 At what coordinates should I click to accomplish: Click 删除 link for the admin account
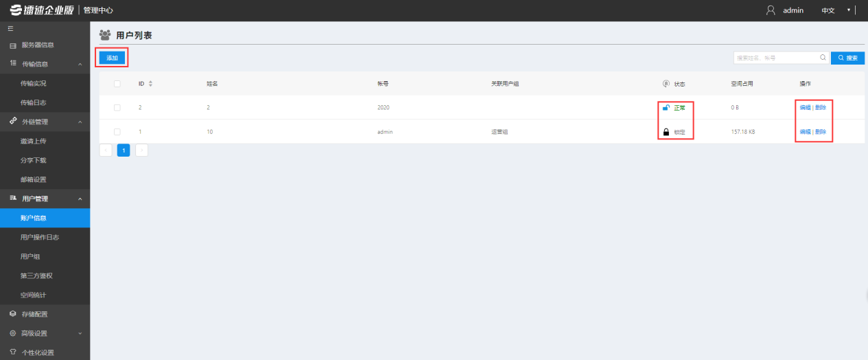(x=821, y=132)
